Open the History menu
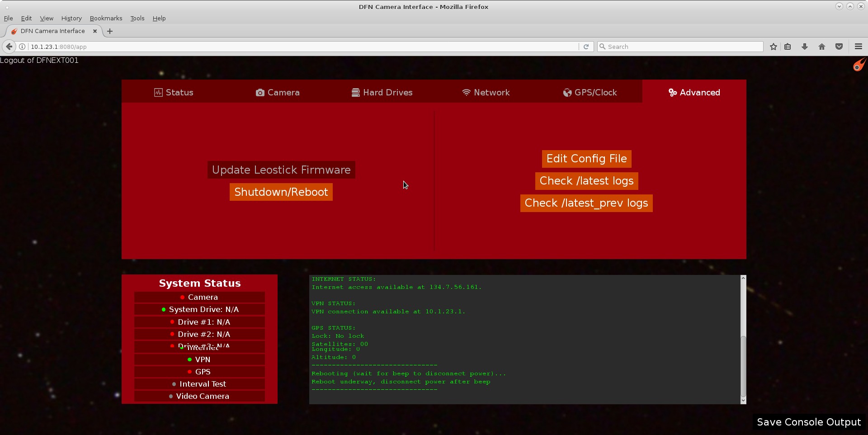This screenshot has width=868, height=435. click(71, 18)
